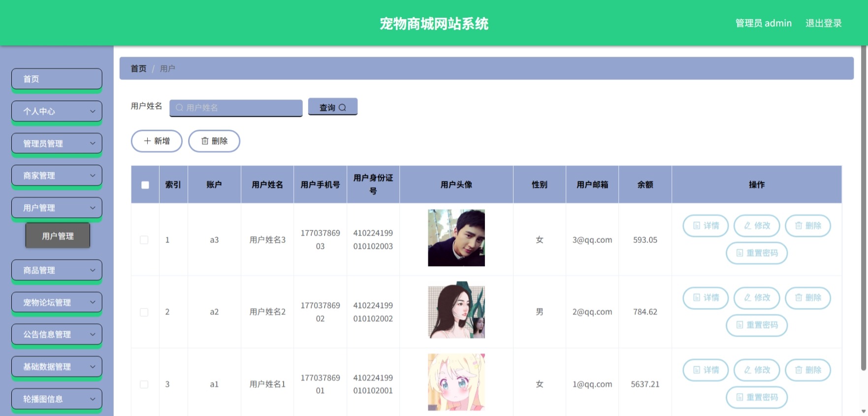Expand the 基础数据管理 sidebar menu
The image size is (868, 416).
pos(57,367)
